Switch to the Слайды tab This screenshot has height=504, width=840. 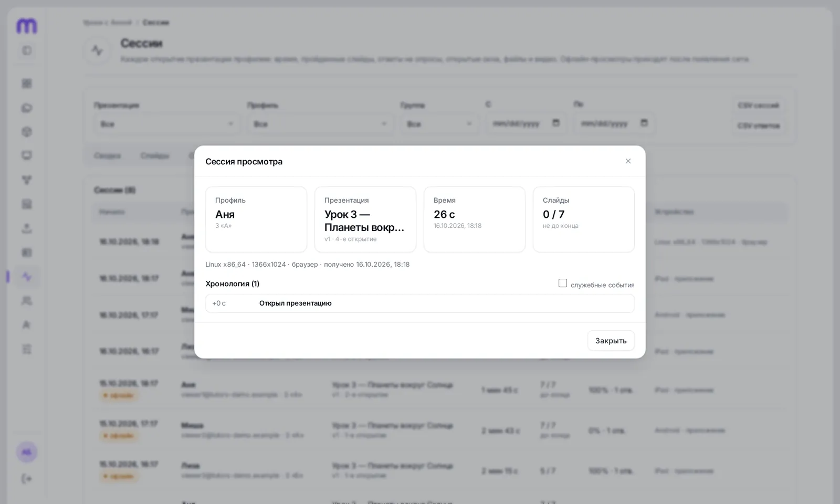[x=155, y=156]
